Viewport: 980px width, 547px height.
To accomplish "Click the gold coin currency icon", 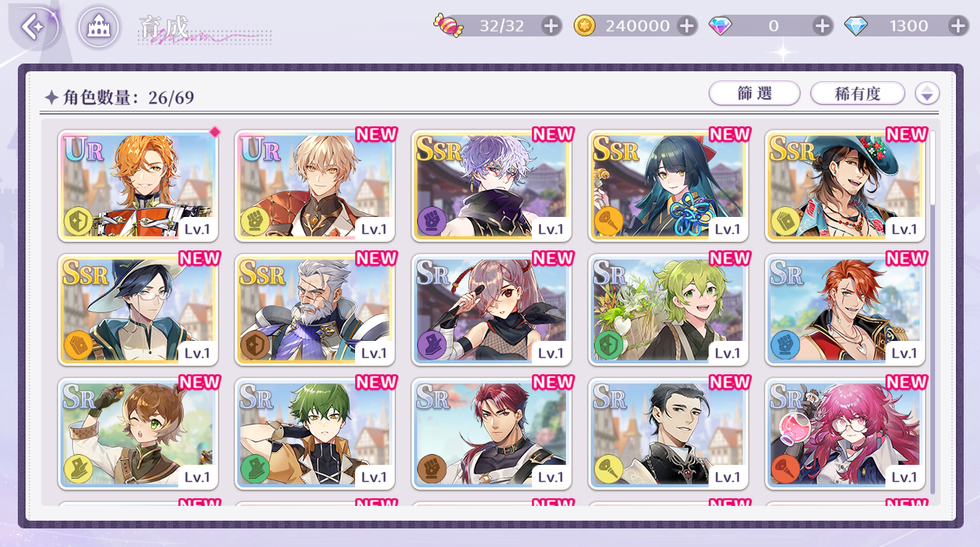I will pos(585,26).
